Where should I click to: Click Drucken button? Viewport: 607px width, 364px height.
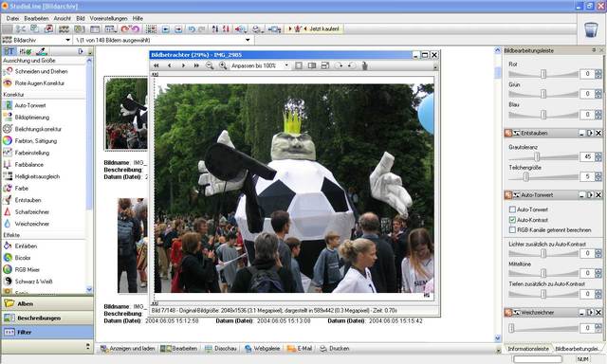point(335,349)
